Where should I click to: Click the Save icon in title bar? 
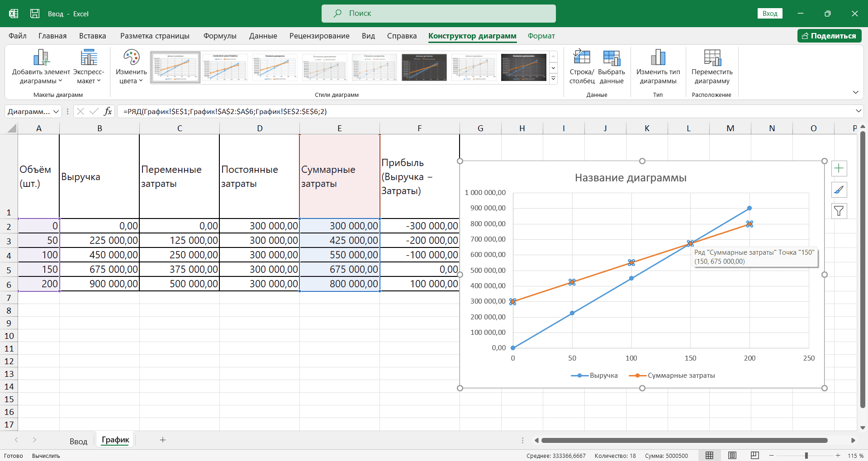coord(35,14)
